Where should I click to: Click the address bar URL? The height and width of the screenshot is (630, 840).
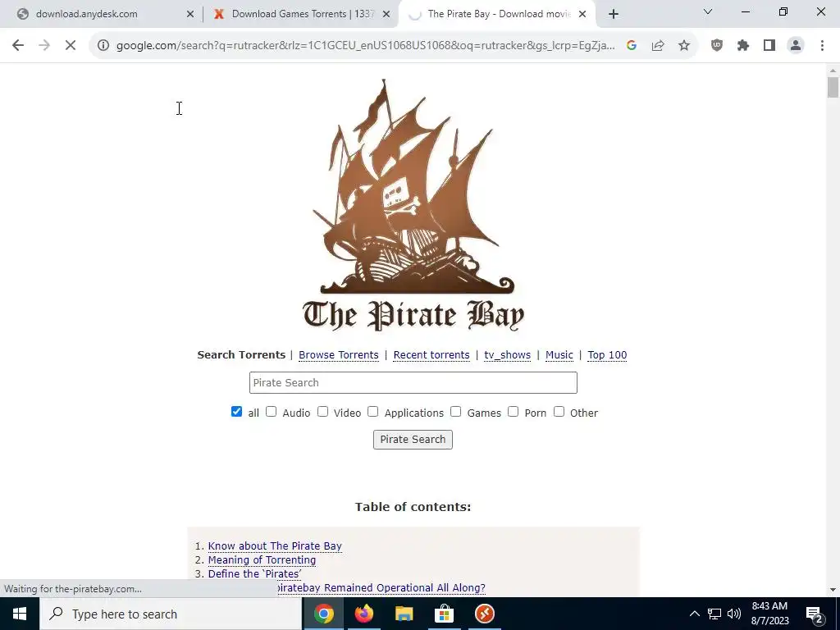pos(365,46)
